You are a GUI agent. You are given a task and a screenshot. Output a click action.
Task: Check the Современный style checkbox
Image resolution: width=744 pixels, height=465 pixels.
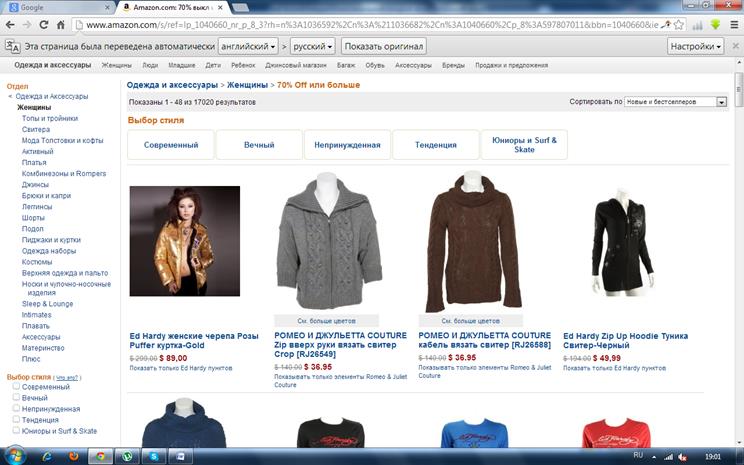click(16, 386)
